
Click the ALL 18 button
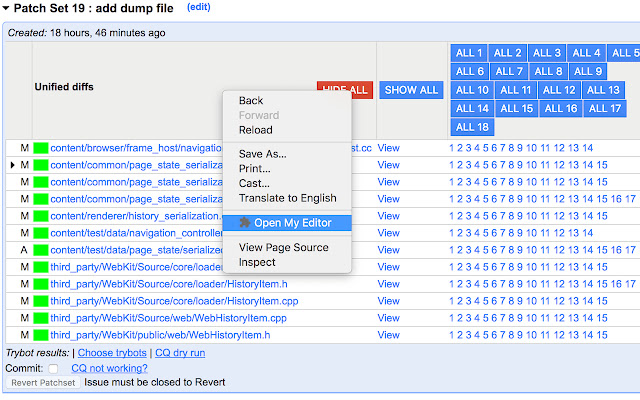(x=471, y=127)
